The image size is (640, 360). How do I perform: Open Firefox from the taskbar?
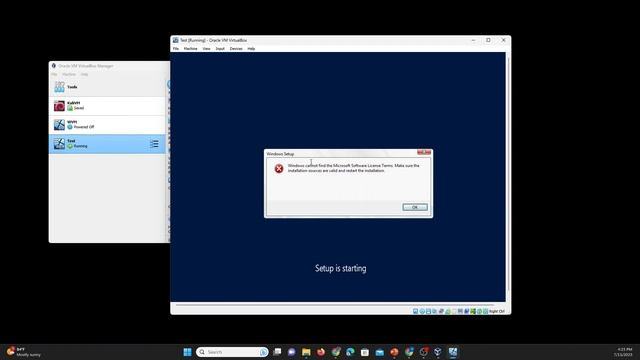coord(321,352)
